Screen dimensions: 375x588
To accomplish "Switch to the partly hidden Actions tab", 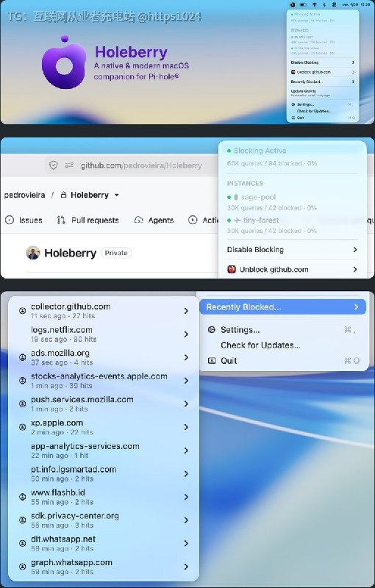I will pyautogui.click(x=203, y=220).
